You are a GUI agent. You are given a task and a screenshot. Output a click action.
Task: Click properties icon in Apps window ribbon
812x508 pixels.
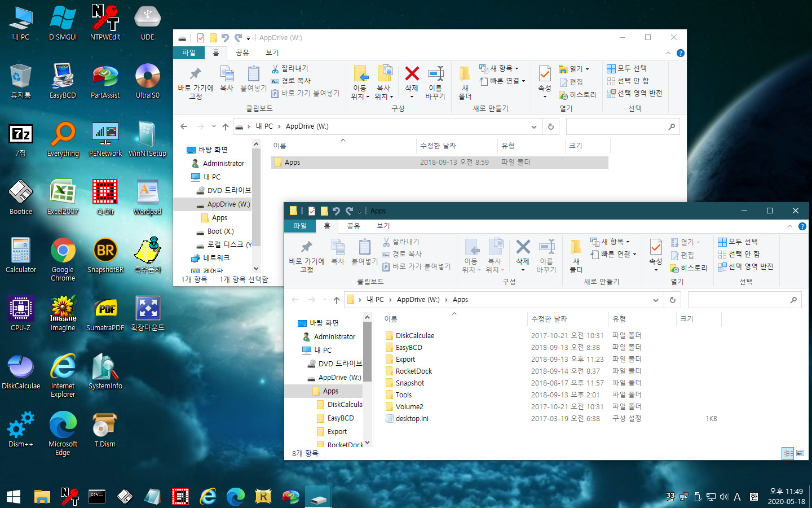[x=655, y=247]
